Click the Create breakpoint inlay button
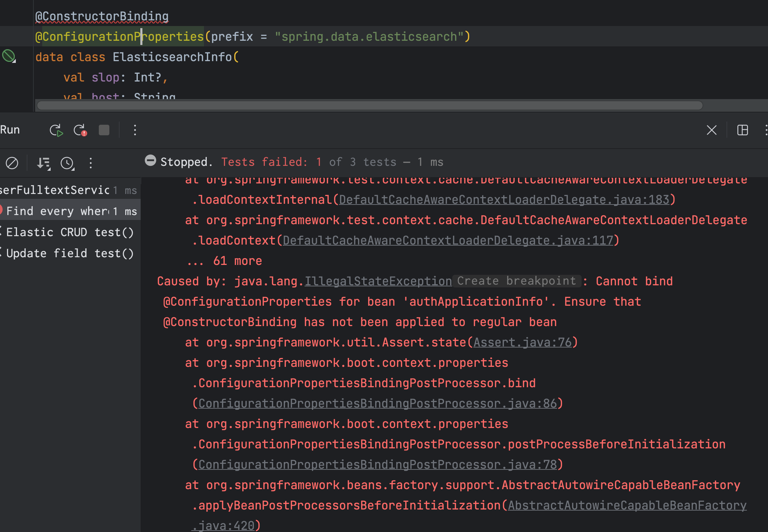Image resolution: width=768 pixels, height=532 pixels. click(517, 281)
